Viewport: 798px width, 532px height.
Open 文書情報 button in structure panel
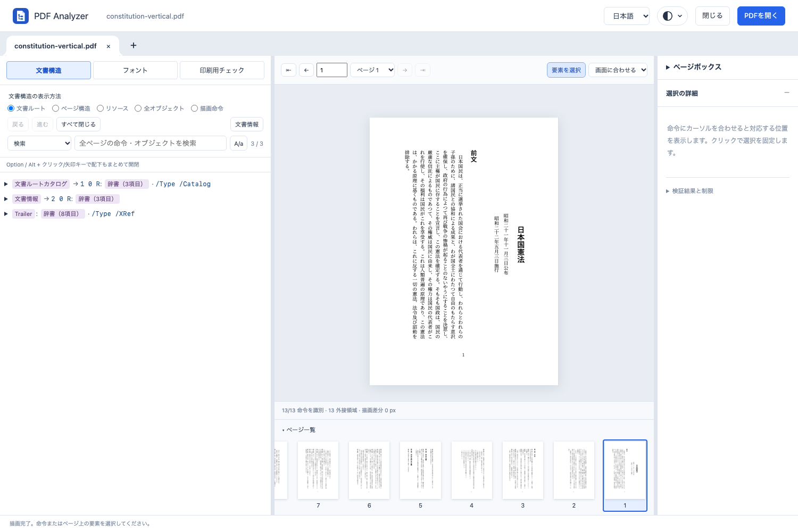click(x=247, y=124)
